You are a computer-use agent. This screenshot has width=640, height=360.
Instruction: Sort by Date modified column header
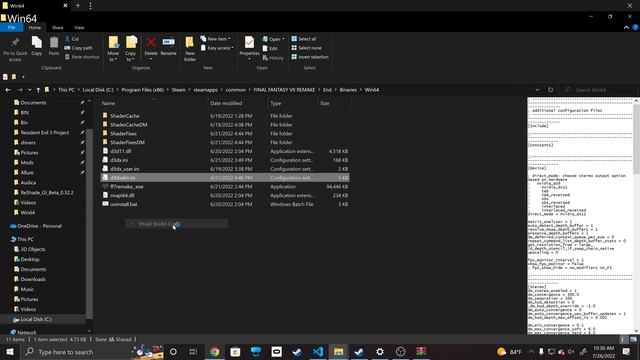pos(237,103)
